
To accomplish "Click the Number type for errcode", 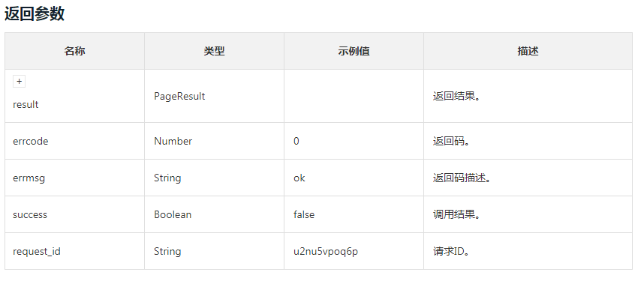I will (173, 141).
